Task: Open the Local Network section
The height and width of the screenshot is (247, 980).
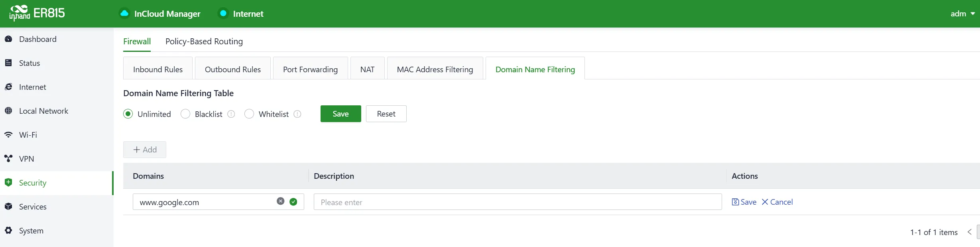Action: [57, 111]
